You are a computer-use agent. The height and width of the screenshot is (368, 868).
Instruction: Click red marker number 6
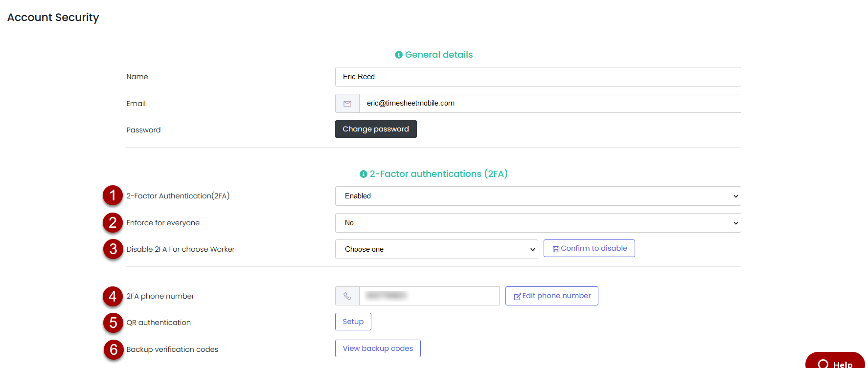click(x=113, y=349)
